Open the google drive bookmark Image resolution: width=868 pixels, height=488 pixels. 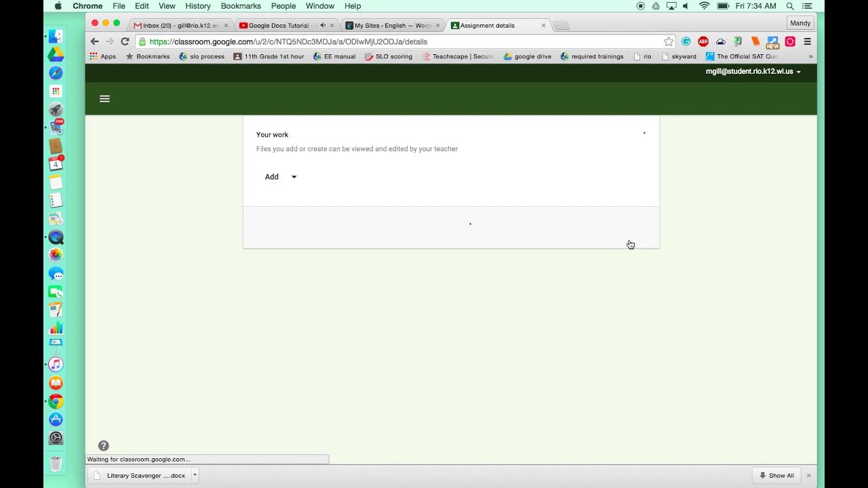[528, 57]
